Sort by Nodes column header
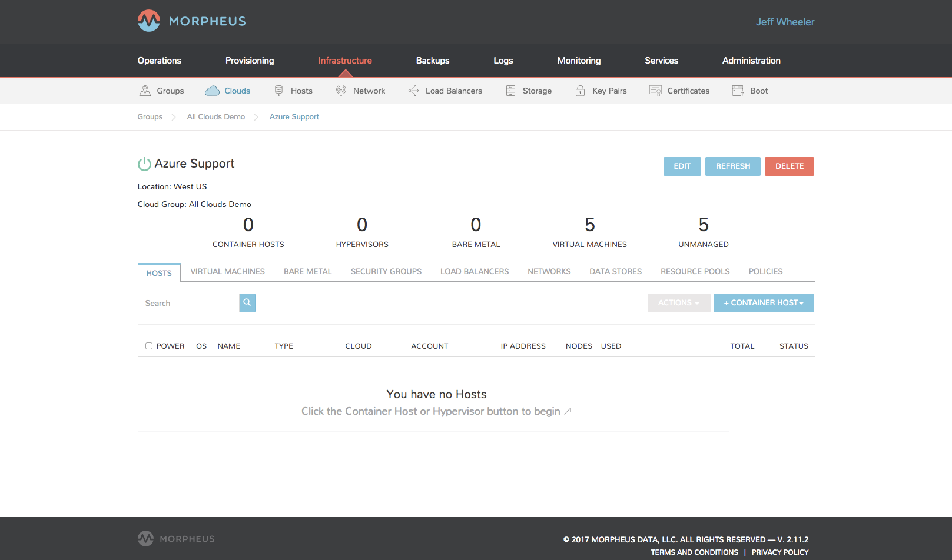This screenshot has height=560, width=952. [579, 346]
